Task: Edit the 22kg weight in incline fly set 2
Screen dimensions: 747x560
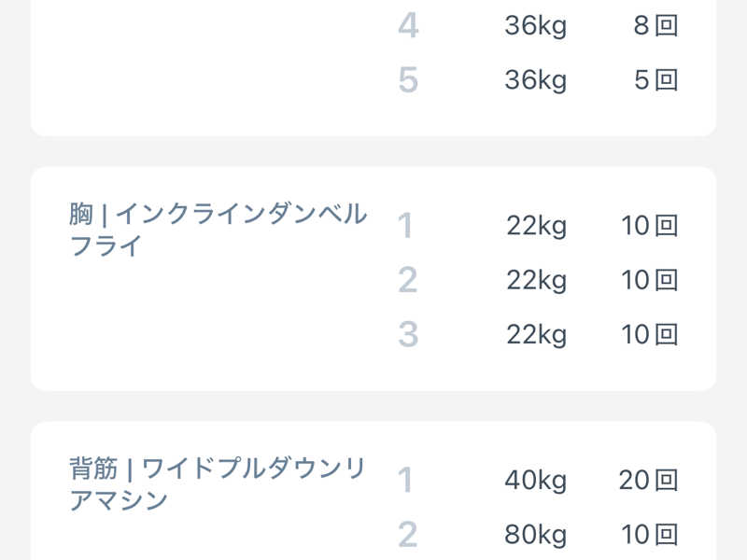Action: 536,280
